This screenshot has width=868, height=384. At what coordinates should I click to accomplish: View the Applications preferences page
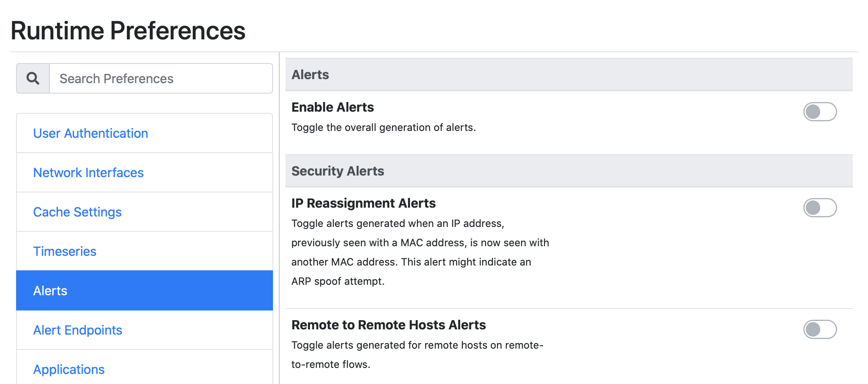(69, 369)
